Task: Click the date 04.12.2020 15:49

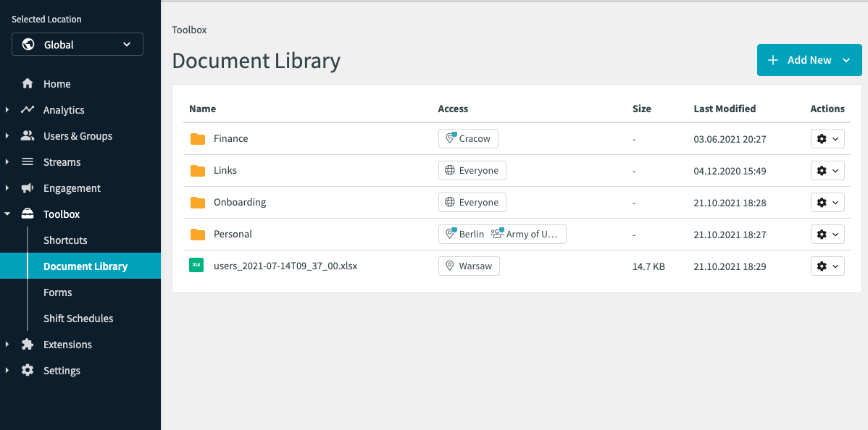Action: pyautogui.click(x=730, y=171)
